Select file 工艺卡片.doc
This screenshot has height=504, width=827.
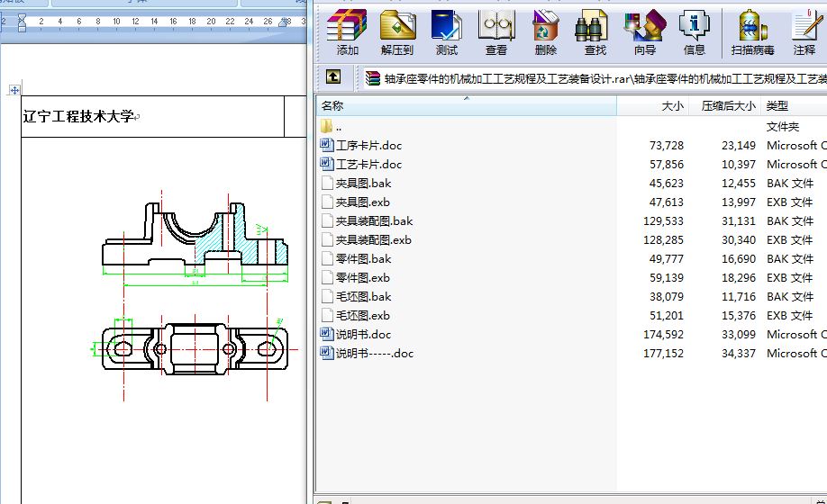pos(368,165)
